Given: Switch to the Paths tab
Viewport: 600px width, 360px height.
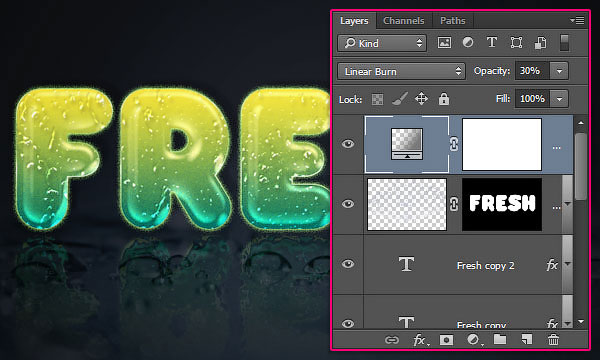Looking at the screenshot, I should click(453, 21).
